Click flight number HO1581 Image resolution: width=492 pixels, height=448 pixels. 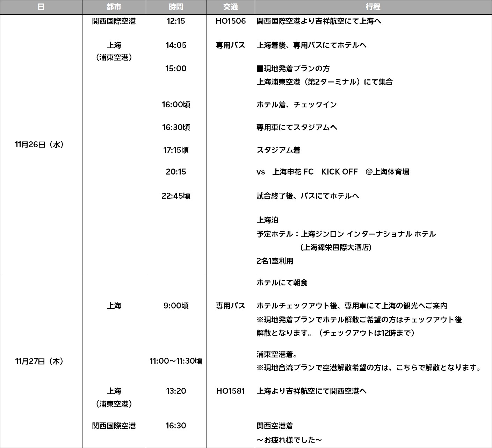click(x=231, y=391)
